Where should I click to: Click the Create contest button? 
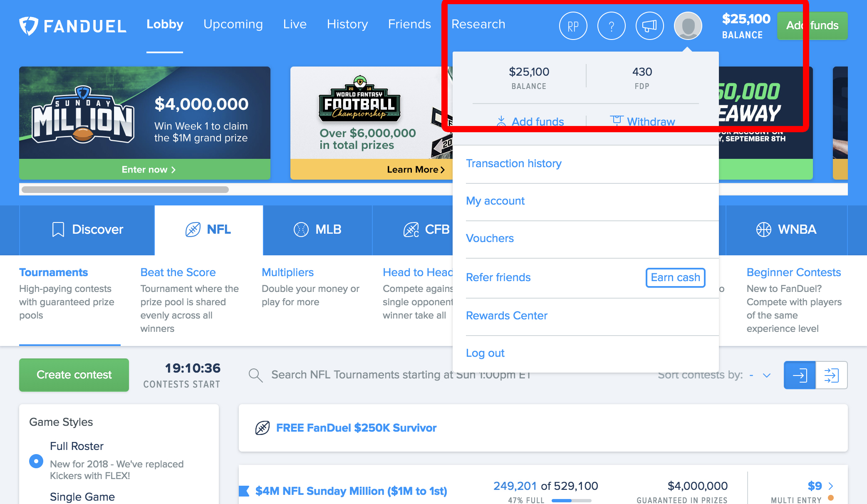[x=74, y=375]
